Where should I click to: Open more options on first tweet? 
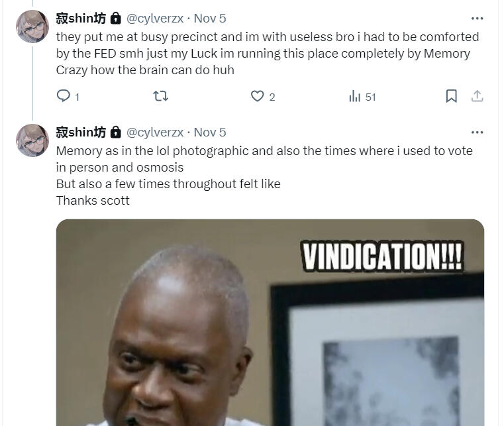(477, 19)
